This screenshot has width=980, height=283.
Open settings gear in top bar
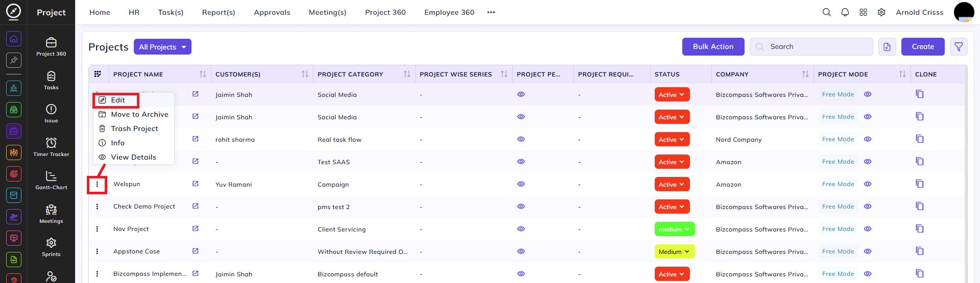point(881,12)
